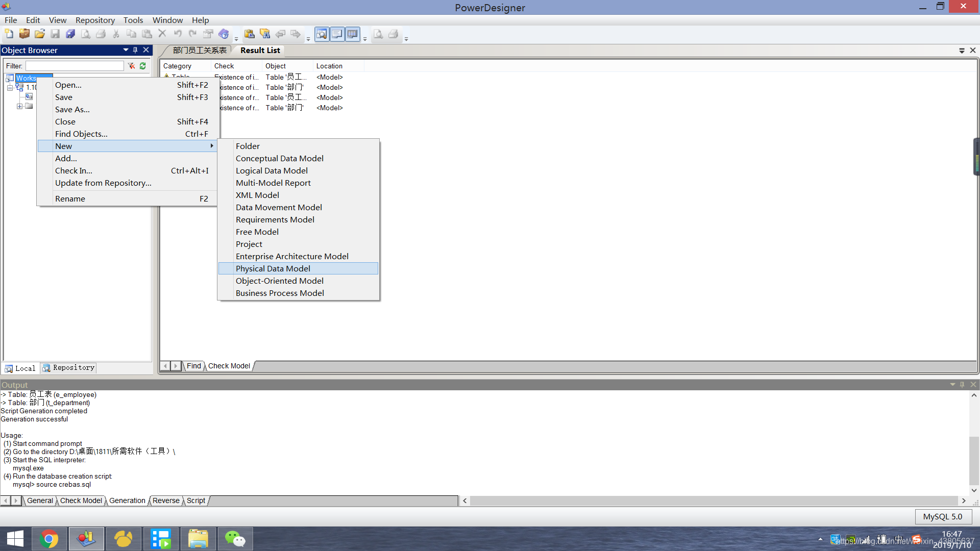Click the Properties toolbar icon

tap(208, 34)
